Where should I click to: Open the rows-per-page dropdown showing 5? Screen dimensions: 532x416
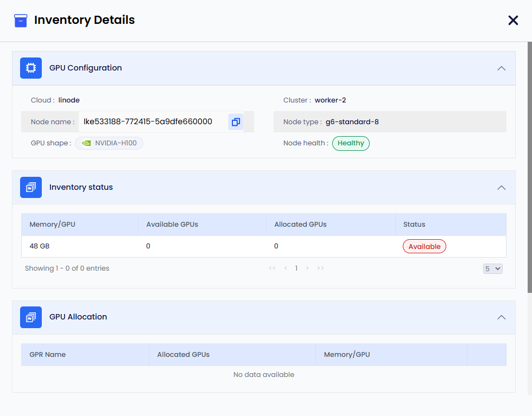pos(493,268)
